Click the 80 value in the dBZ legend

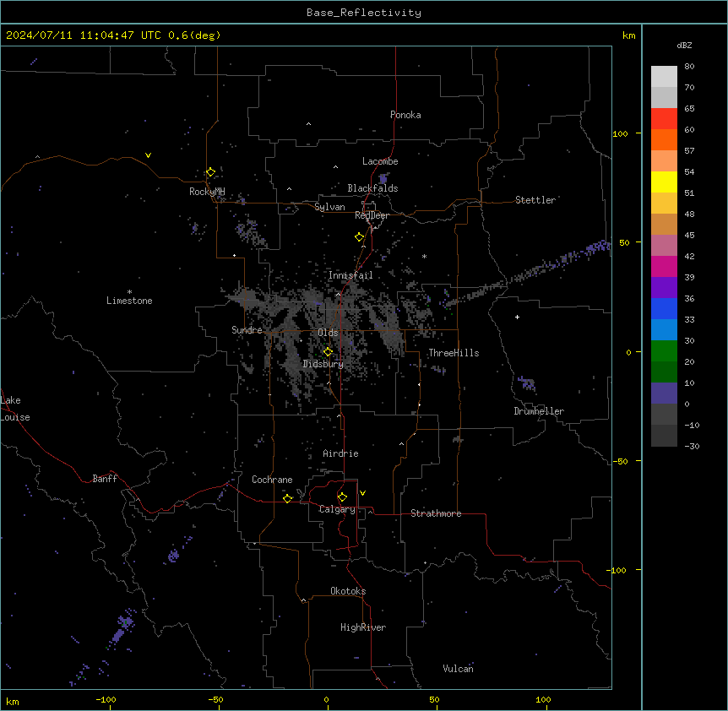(x=689, y=67)
